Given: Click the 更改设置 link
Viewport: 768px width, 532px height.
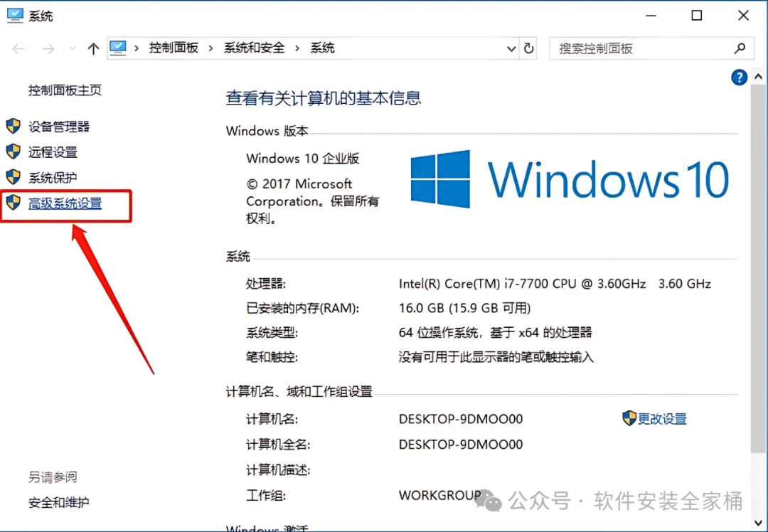Looking at the screenshot, I should tap(662, 419).
